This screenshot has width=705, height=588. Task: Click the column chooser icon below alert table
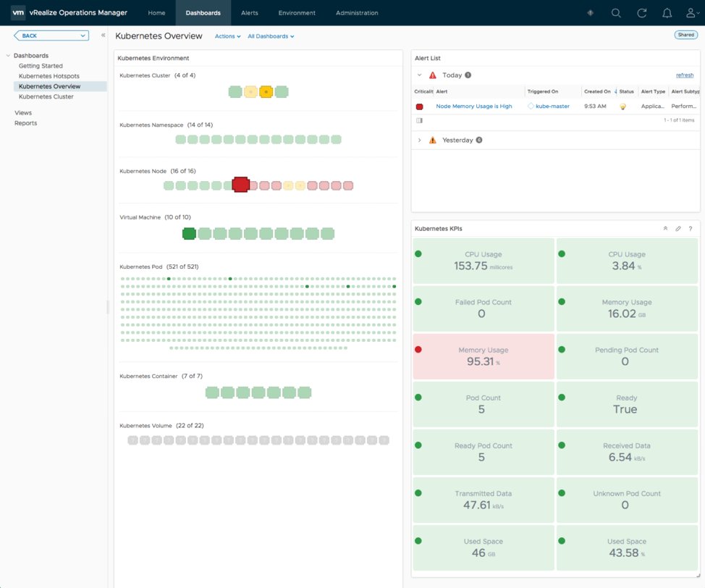420,121
